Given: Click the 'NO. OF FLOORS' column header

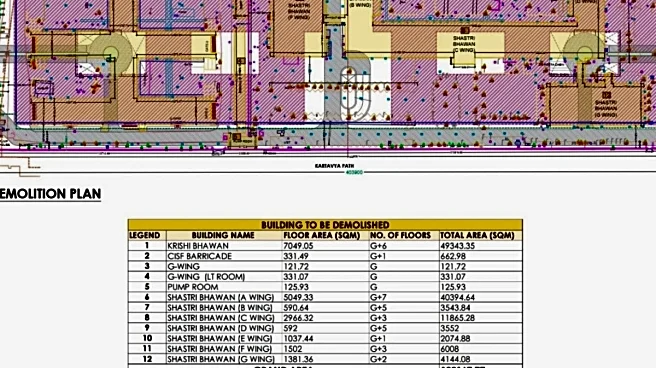Looking at the screenshot, I should pyautogui.click(x=400, y=235).
